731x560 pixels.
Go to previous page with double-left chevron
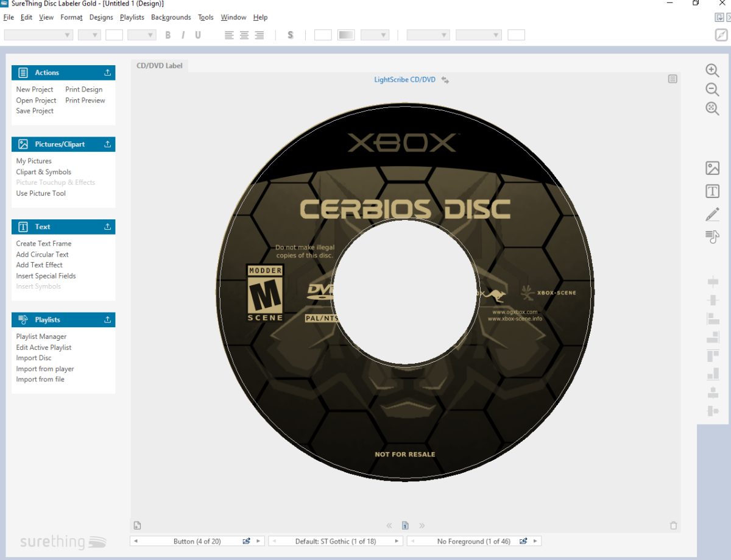coord(389,525)
